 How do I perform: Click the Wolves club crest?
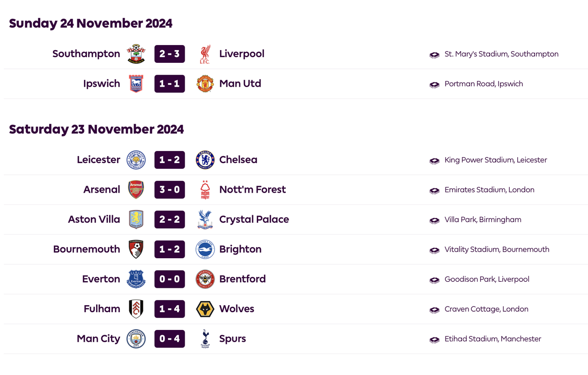tap(205, 309)
